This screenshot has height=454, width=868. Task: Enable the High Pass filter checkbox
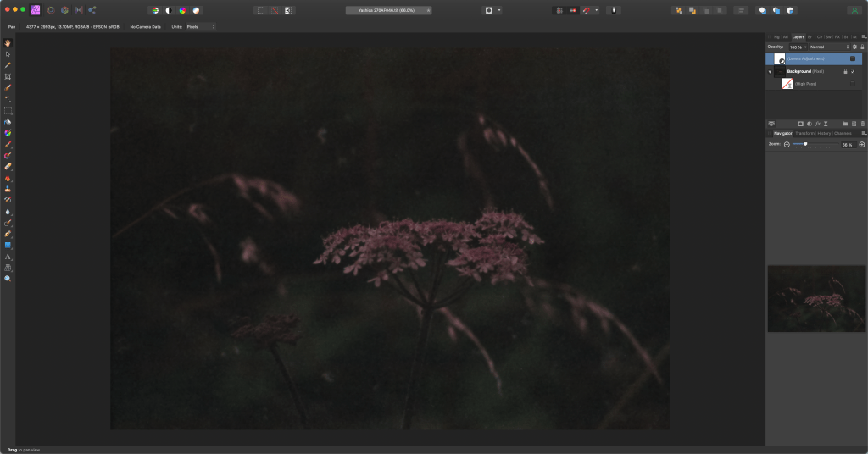coord(853,84)
